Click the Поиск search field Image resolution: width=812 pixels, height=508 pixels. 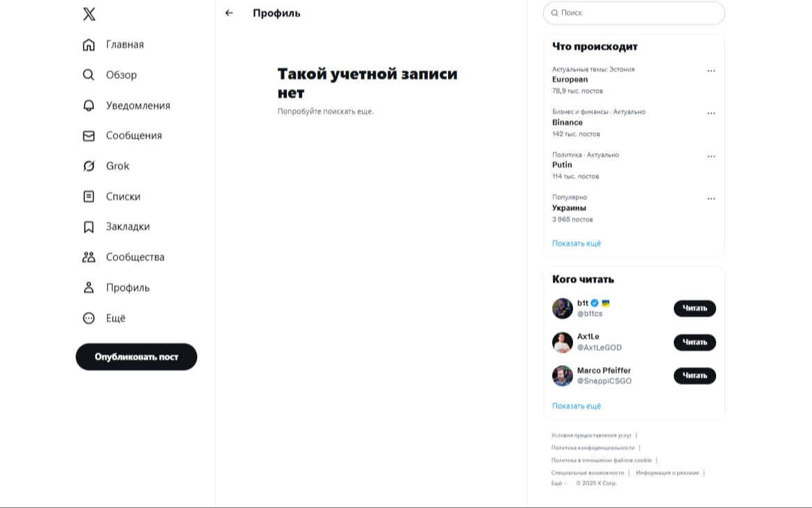[639, 13]
